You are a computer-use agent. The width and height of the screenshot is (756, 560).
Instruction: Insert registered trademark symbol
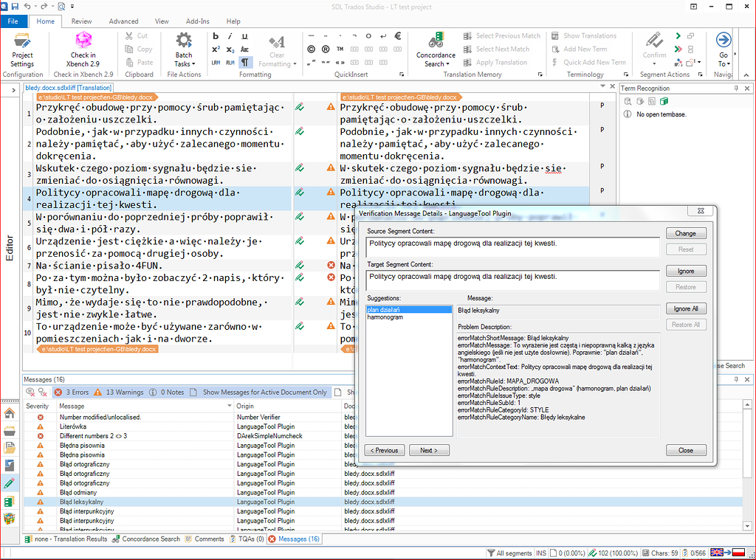tap(326, 49)
